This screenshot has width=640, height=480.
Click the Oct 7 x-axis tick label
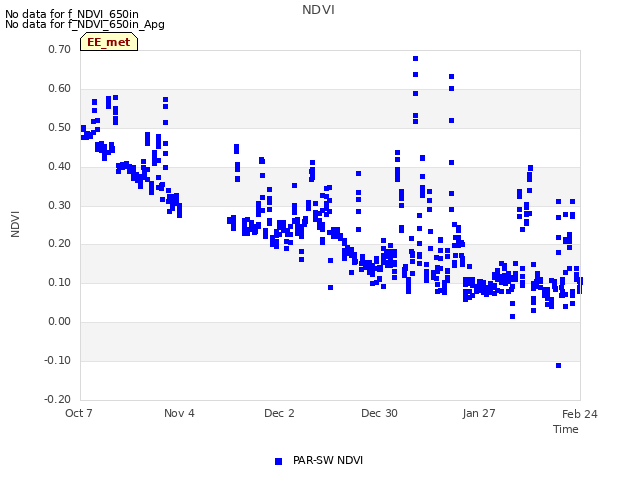coord(79,413)
